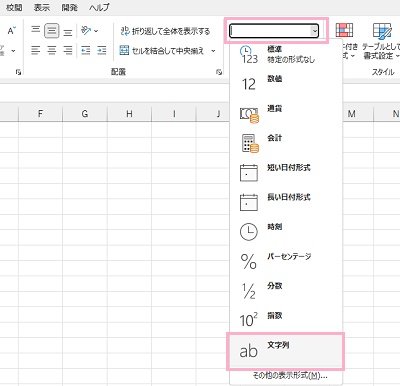Viewport: 400px width, 386px height.
Task: Select column H header
Action: click(129, 114)
